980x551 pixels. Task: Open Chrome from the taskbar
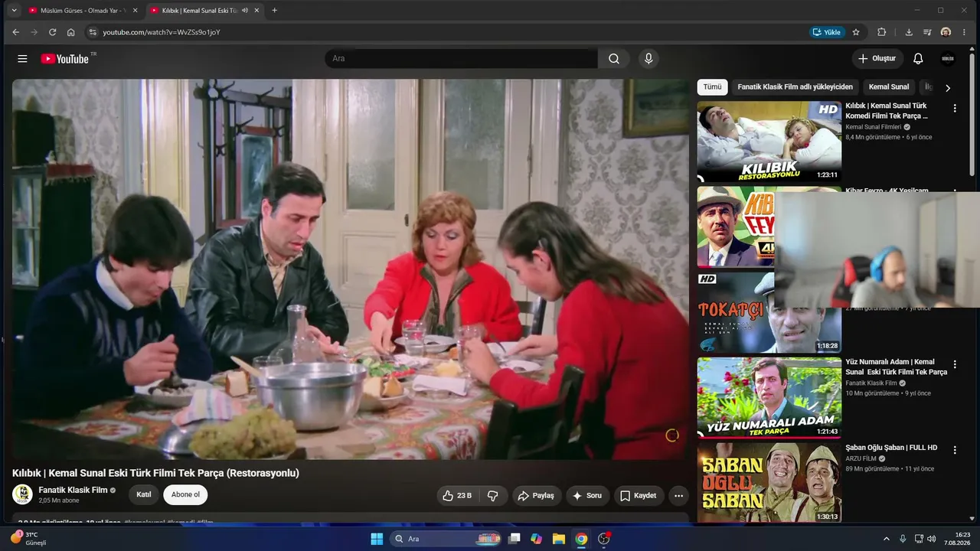coord(581,539)
